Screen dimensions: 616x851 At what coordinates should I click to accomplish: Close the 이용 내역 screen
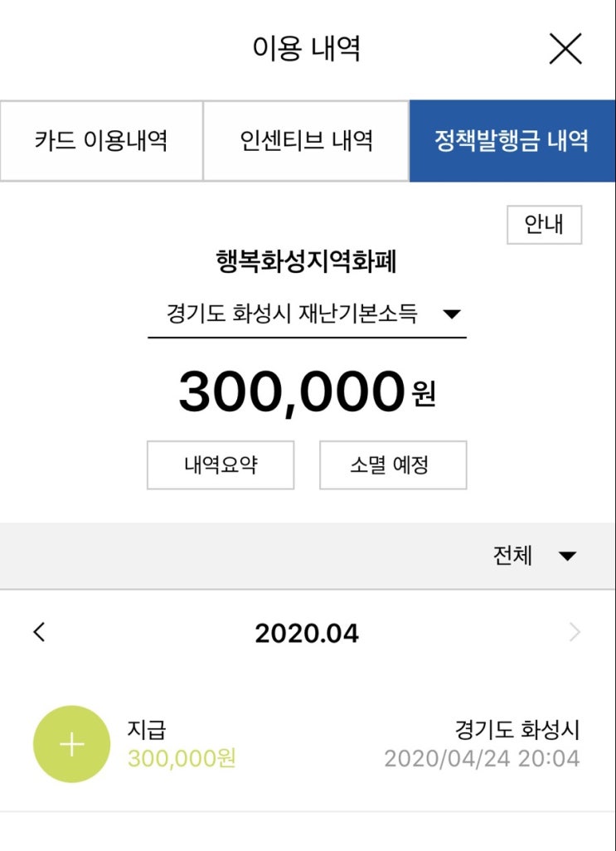click(565, 50)
